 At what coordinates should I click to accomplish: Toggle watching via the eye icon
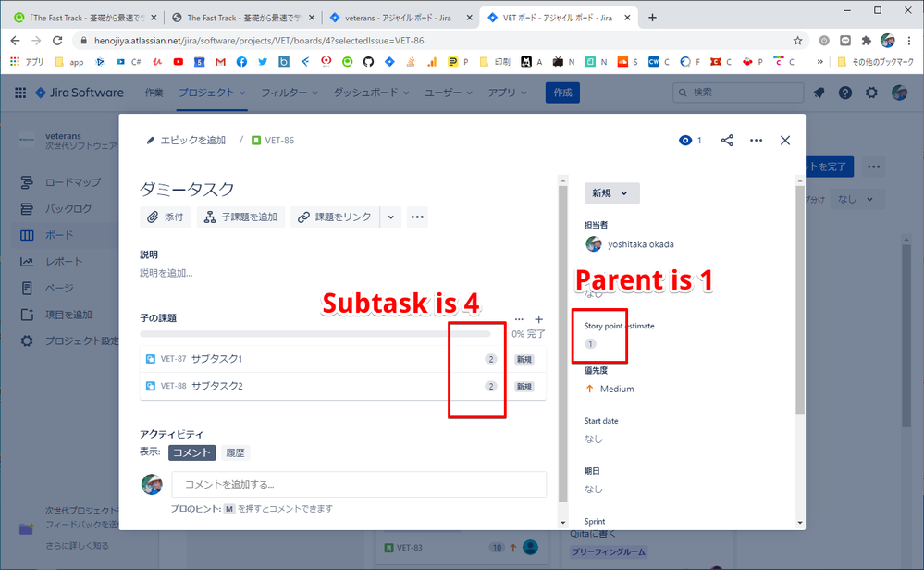(x=685, y=141)
